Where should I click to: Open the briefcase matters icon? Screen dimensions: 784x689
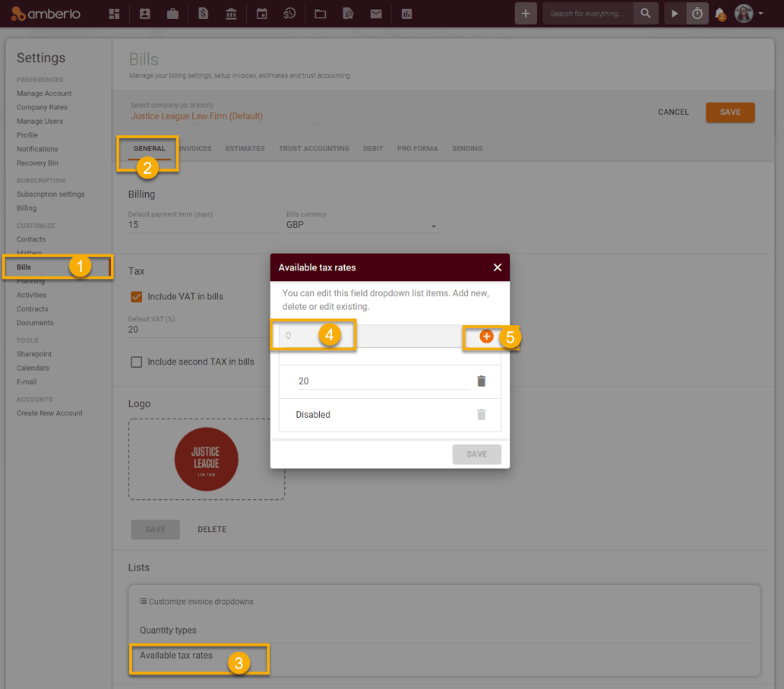[172, 14]
